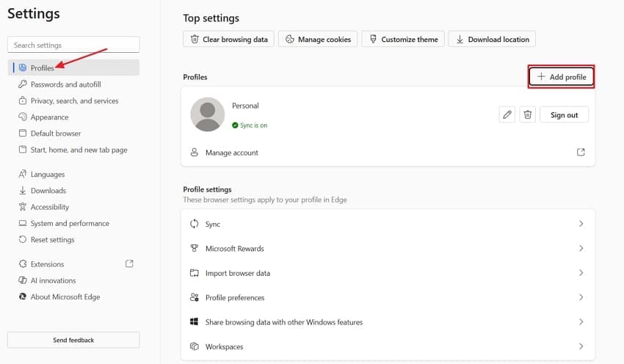Image resolution: width=624 pixels, height=364 pixels.
Task: Click the Manage account person icon
Action: [x=195, y=153]
